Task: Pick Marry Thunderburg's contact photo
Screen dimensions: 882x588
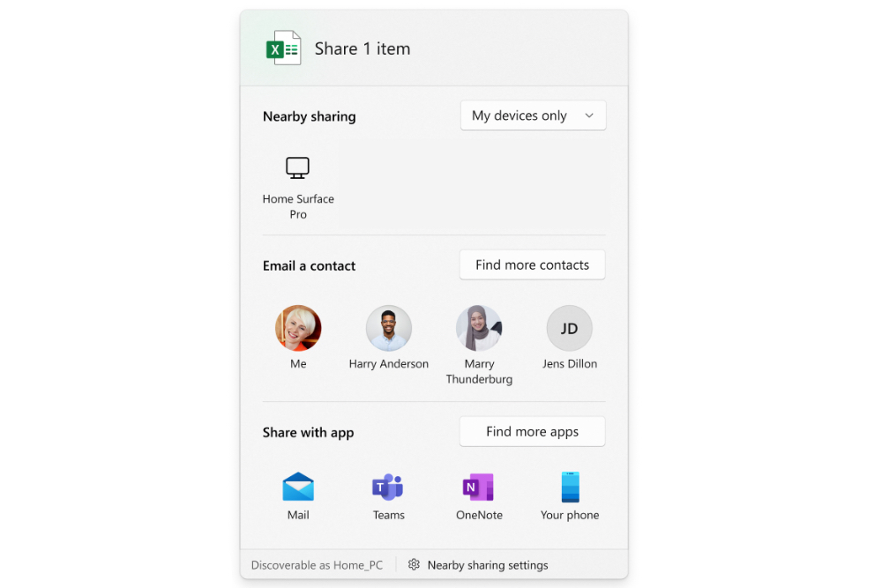Action: tap(479, 328)
